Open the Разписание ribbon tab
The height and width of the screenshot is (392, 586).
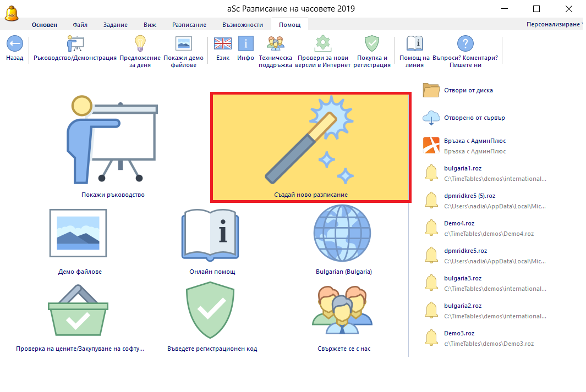(x=189, y=25)
